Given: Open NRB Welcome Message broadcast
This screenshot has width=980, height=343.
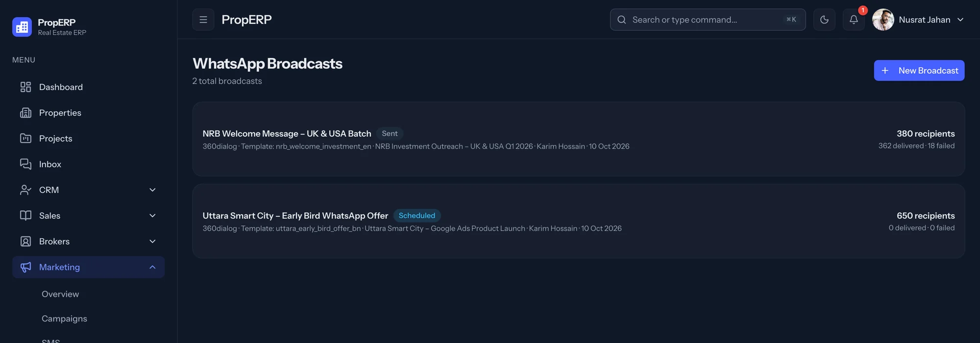Looking at the screenshot, I should pos(579,139).
